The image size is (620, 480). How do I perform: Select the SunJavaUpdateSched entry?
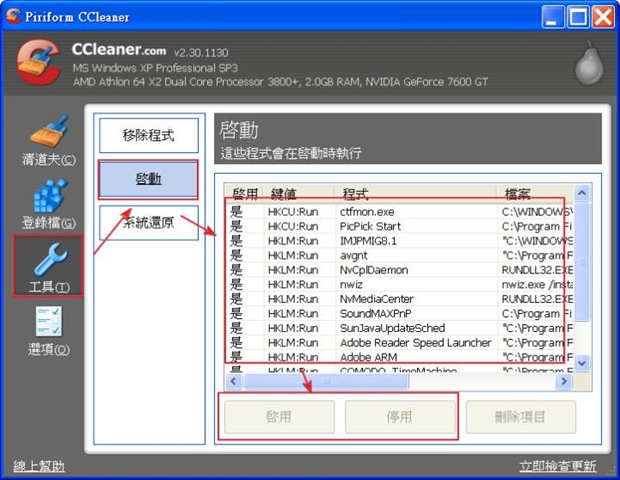click(x=399, y=328)
